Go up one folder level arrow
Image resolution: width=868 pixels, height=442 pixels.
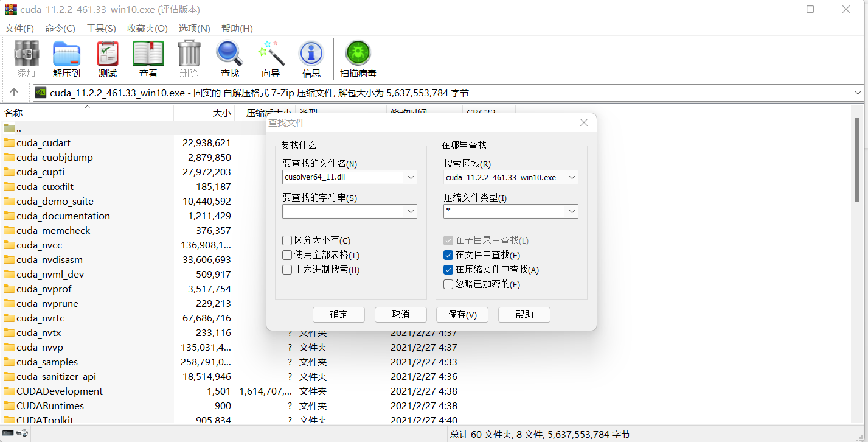(14, 93)
